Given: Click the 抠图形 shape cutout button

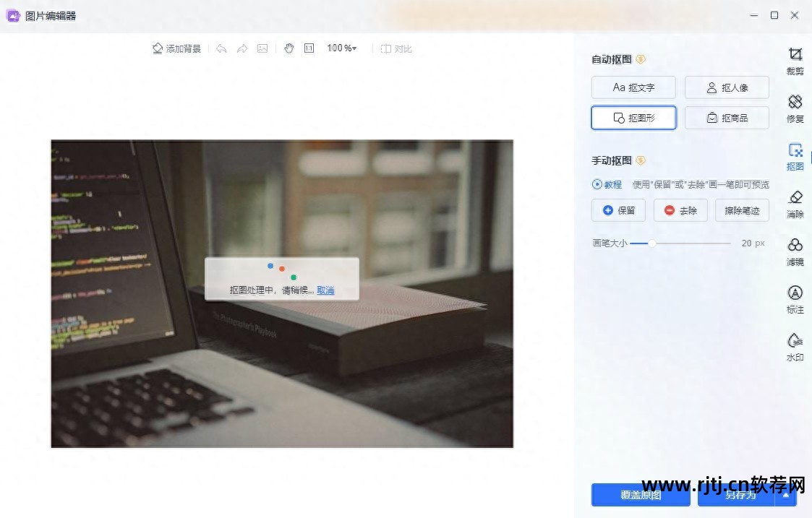Looking at the screenshot, I should pyautogui.click(x=633, y=118).
